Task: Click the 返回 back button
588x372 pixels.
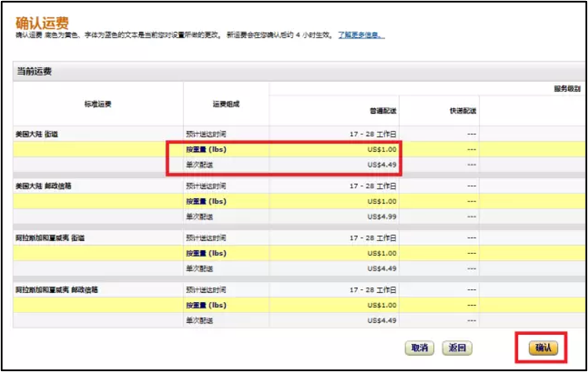Action: (x=457, y=348)
